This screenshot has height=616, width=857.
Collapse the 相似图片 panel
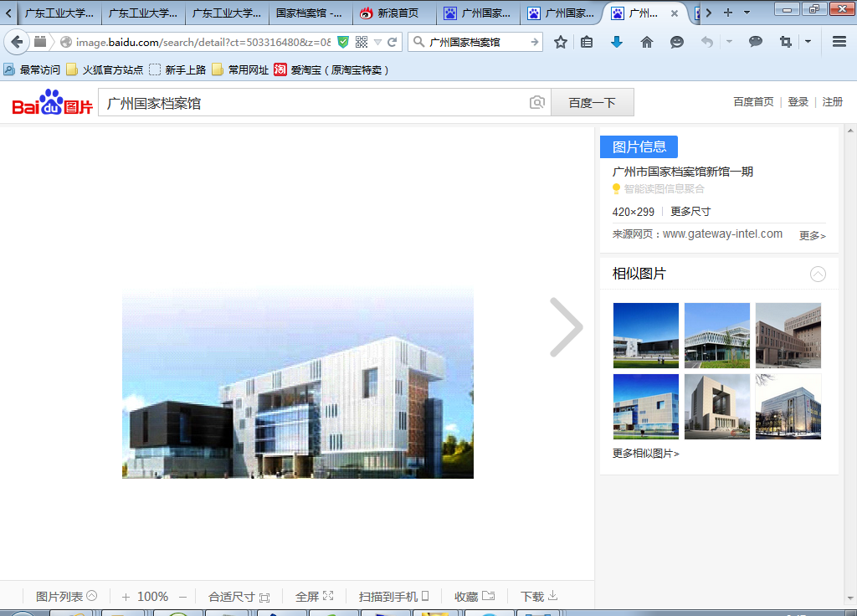[x=818, y=274]
